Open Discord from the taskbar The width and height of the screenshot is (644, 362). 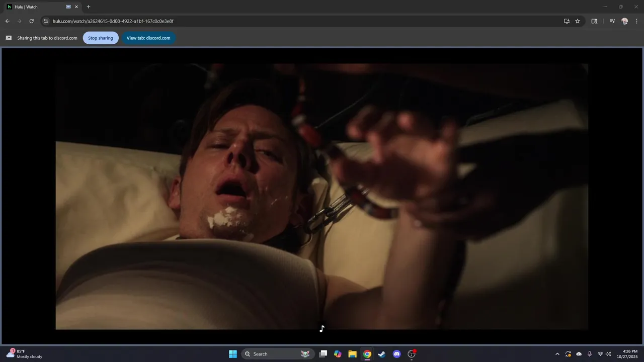tap(396, 354)
